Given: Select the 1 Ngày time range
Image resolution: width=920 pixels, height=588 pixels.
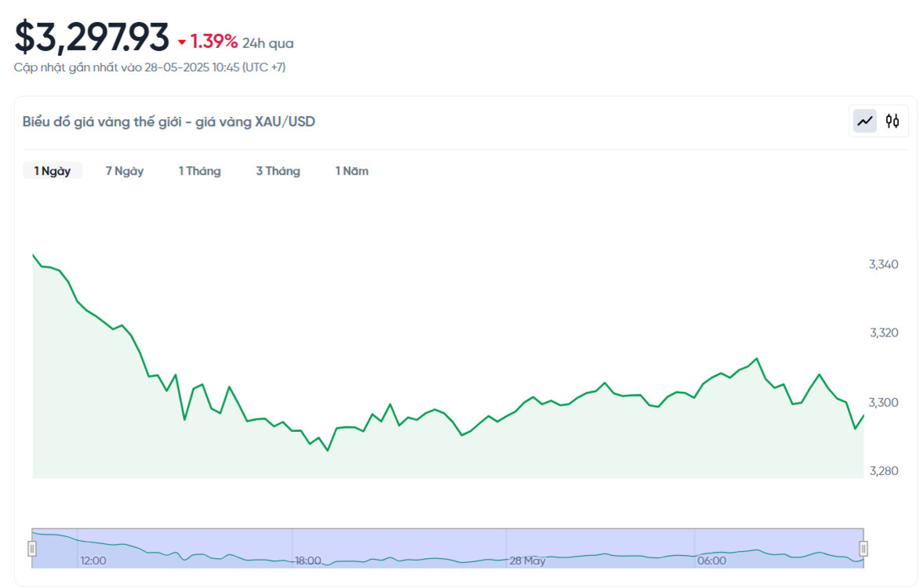Looking at the screenshot, I should tap(52, 171).
